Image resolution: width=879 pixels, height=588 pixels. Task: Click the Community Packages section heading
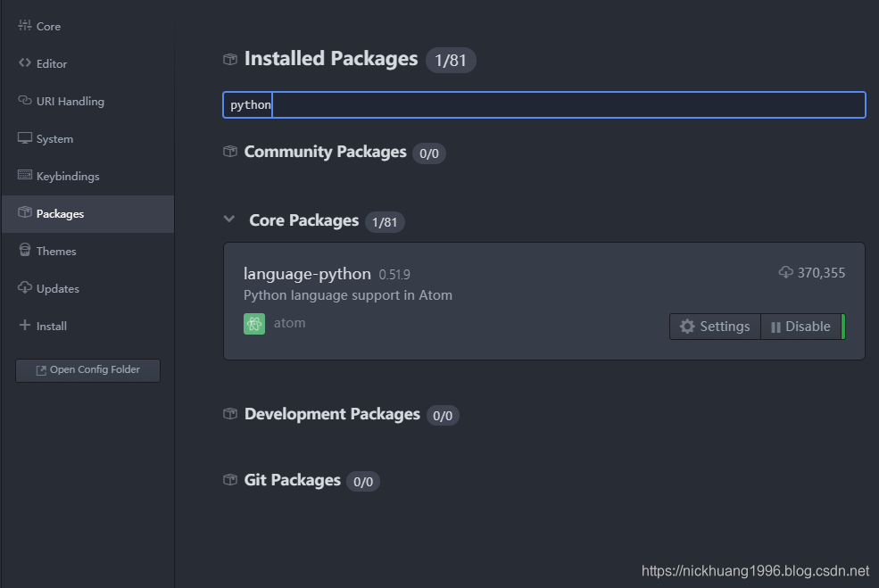click(325, 152)
